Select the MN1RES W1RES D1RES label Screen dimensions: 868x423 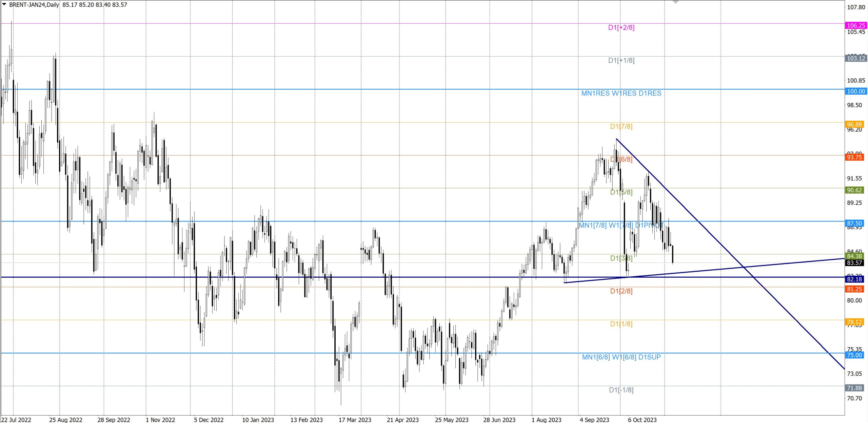(621, 93)
